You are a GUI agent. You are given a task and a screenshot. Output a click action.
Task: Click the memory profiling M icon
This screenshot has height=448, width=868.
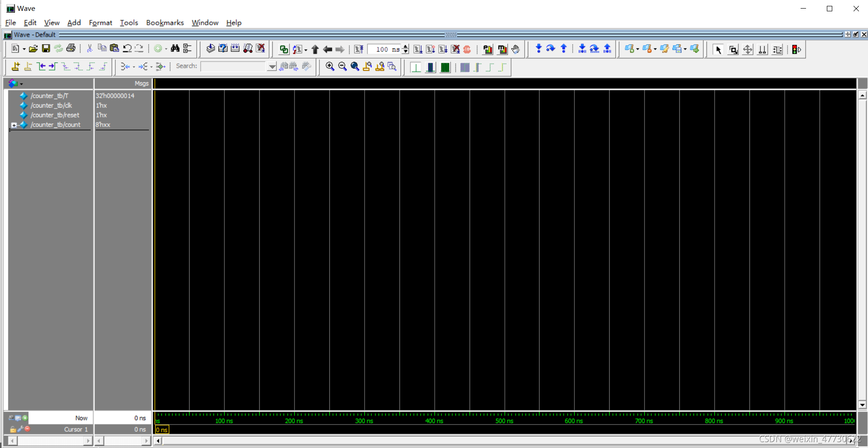pos(502,49)
